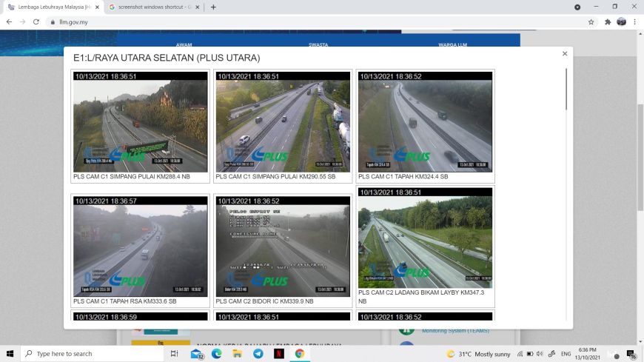
Task: Click the Chrome media control circle icon
Action: click(577, 7)
